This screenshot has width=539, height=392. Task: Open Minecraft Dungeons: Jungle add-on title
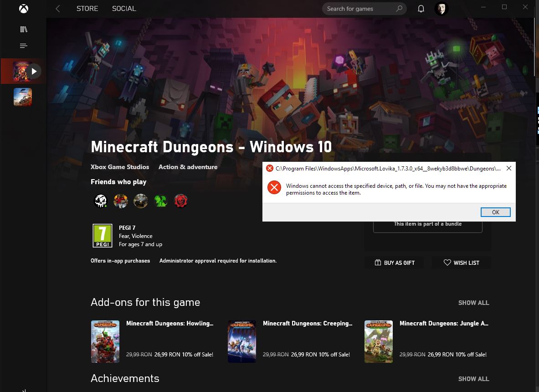(x=444, y=323)
